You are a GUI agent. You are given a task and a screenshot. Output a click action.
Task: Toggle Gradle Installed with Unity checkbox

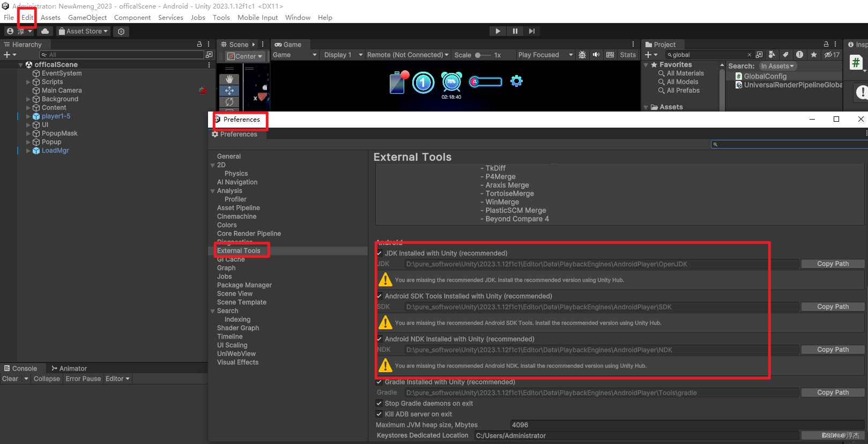[x=380, y=382]
